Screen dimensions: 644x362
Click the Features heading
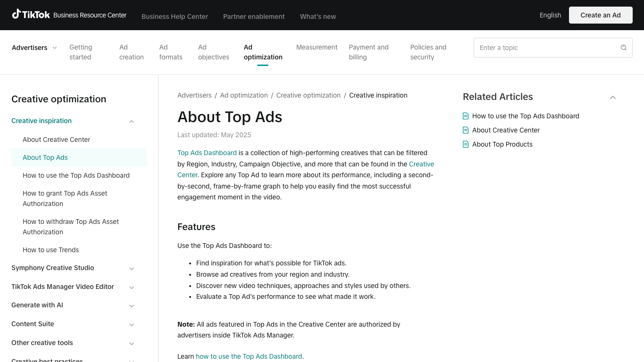coord(196,227)
